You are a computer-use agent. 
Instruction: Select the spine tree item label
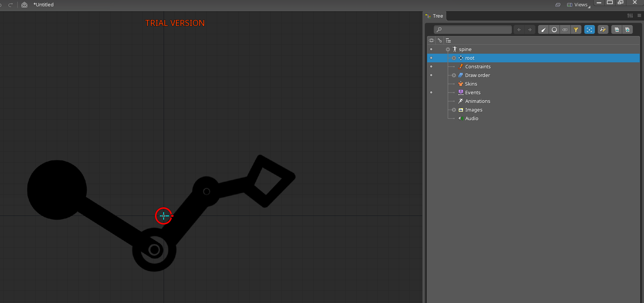(465, 50)
